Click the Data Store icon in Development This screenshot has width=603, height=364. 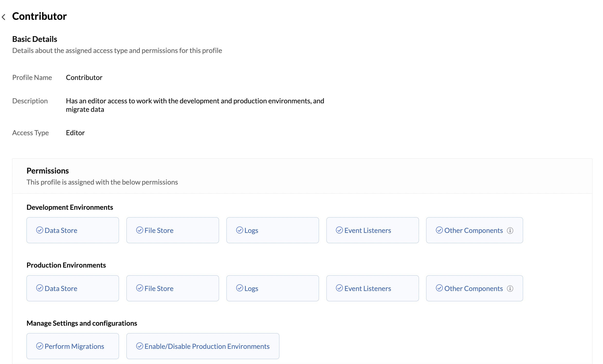(39, 230)
